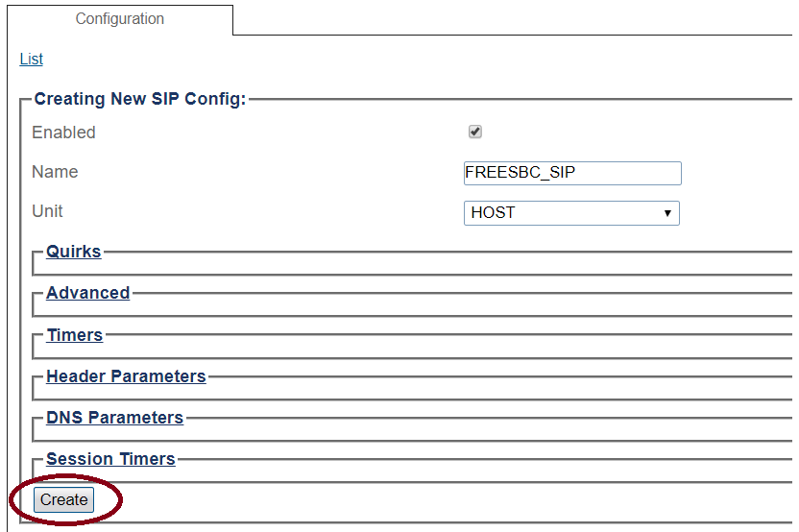
Task: Click the Name field label
Action: pos(55,172)
